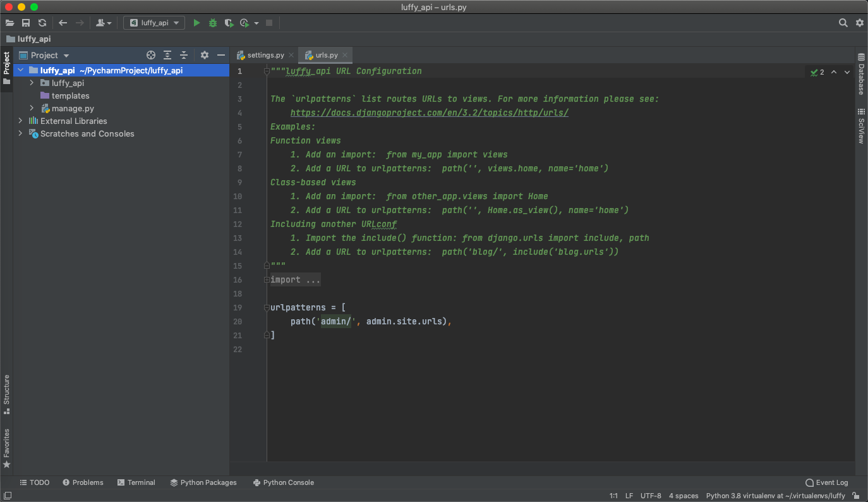The width and height of the screenshot is (868, 502).
Task: Expand Scratches and Consoles node
Action: (21, 133)
